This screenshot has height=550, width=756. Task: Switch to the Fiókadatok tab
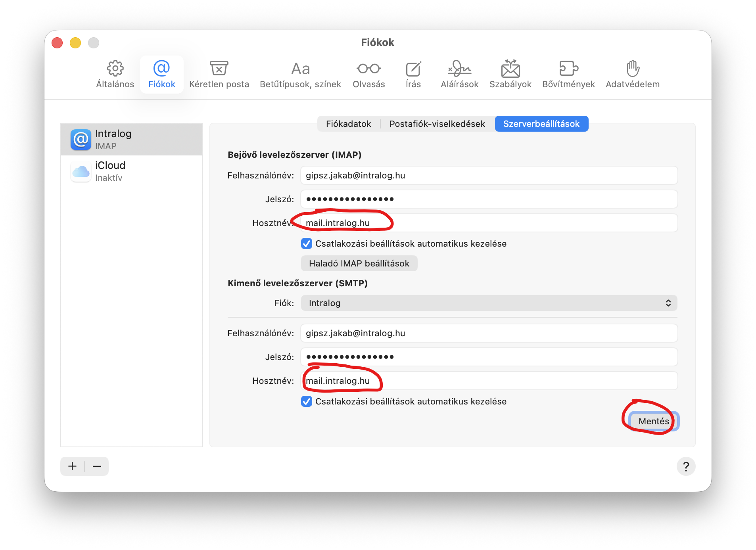(x=348, y=124)
